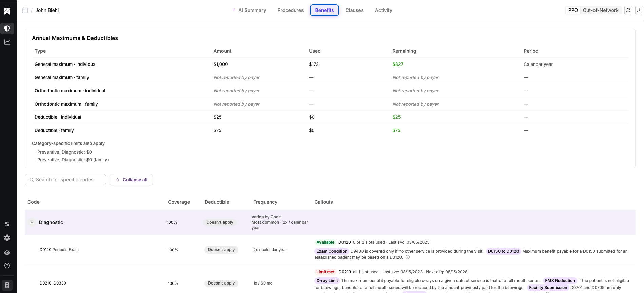This screenshot has height=293, width=644.
Task: Click the FMX Reduction callout tag
Action: pyautogui.click(x=560, y=281)
